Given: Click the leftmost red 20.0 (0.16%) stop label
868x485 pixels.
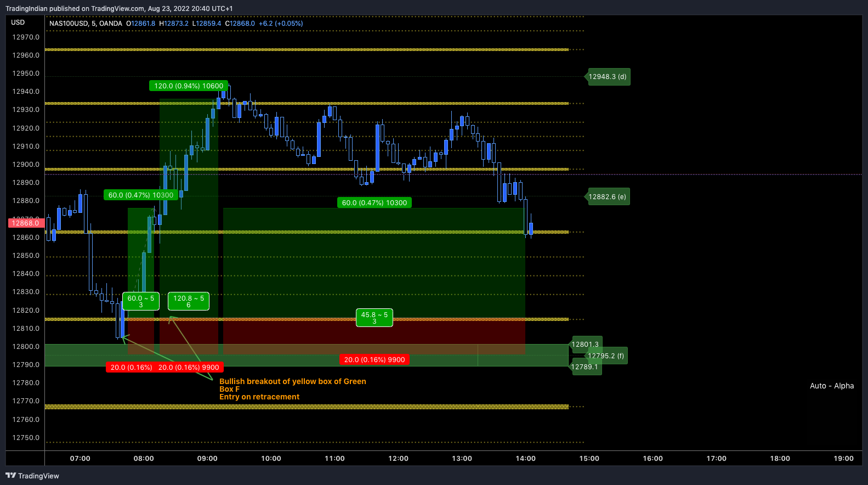Looking at the screenshot, I should click(132, 368).
